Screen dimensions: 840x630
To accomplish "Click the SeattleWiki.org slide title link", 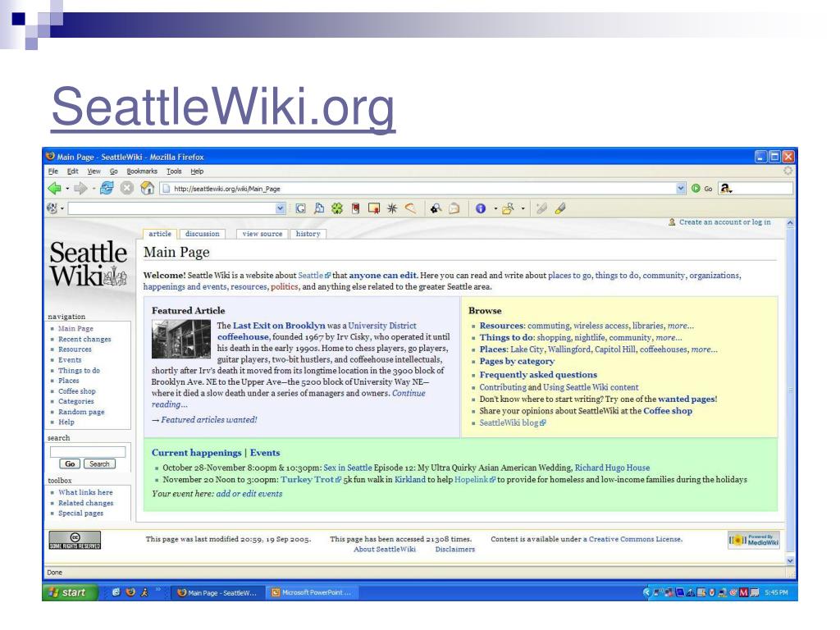I will (x=223, y=107).
